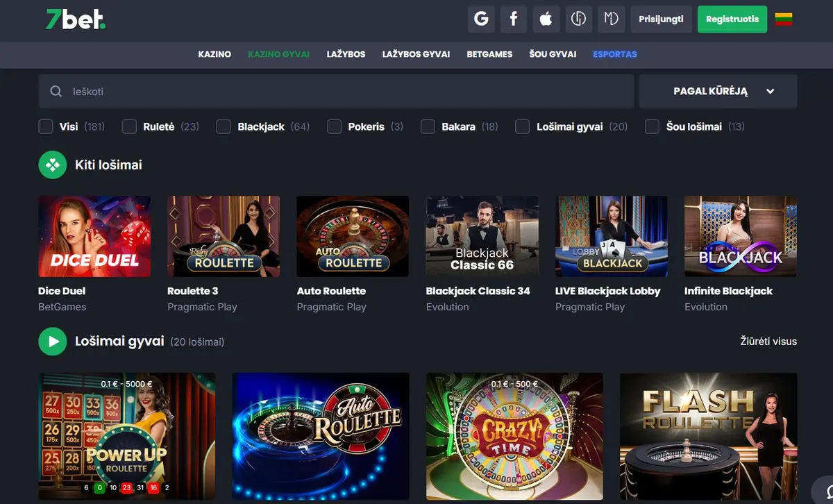
Task: Click the Smart-ID login icon
Action: click(x=579, y=19)
